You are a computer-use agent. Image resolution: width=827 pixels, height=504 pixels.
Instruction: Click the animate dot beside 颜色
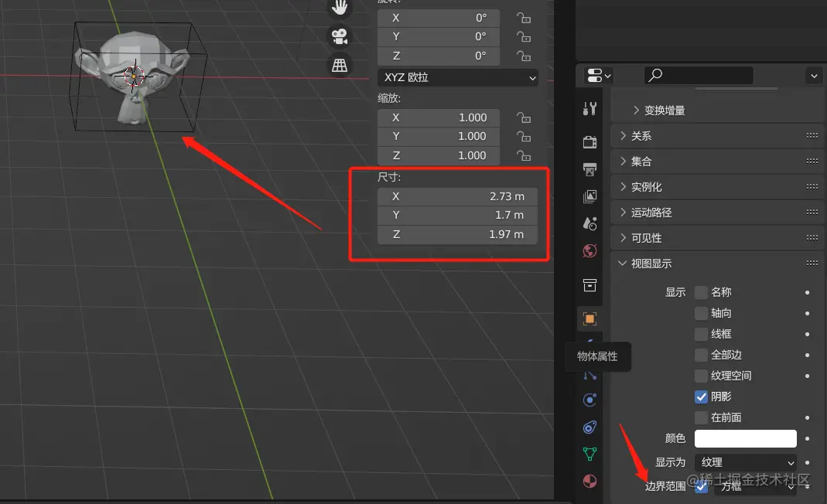807,438
